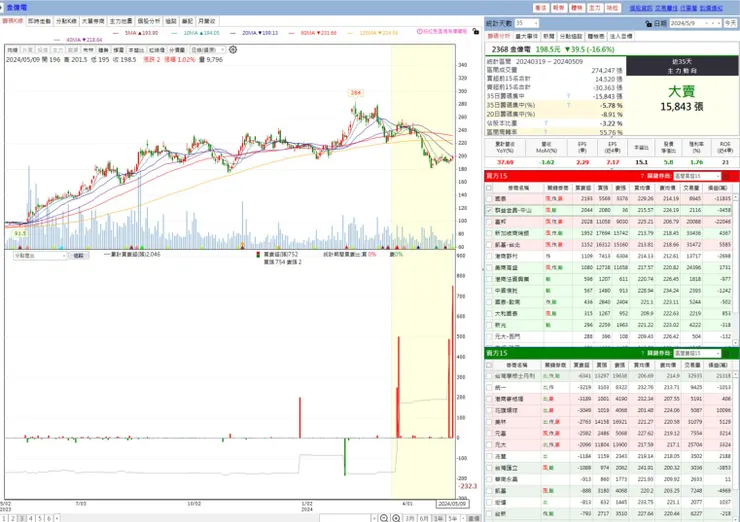Open 賣方15 關鍵券商 dropdown
Viewport: 740px width, 522px height.
pyautogui.click(x=697, y=353)
